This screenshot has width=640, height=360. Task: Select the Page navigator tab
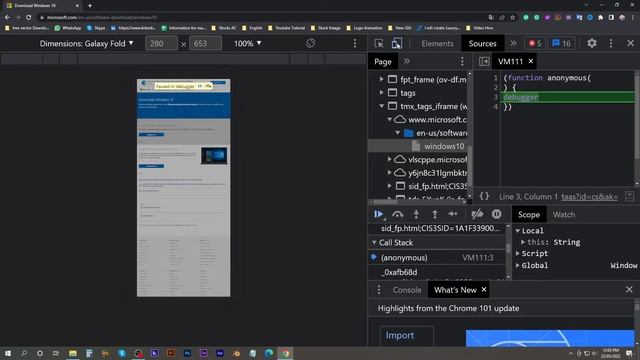click(383, 62)
